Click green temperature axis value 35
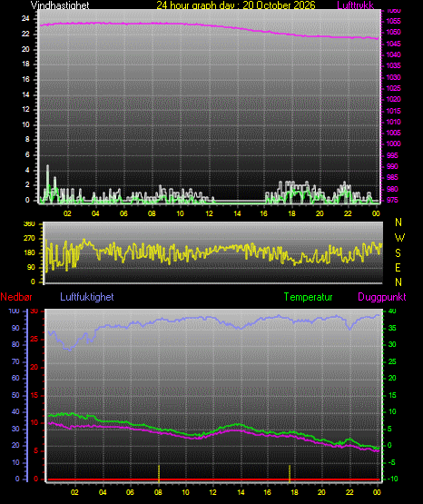 tap(392, 328)
